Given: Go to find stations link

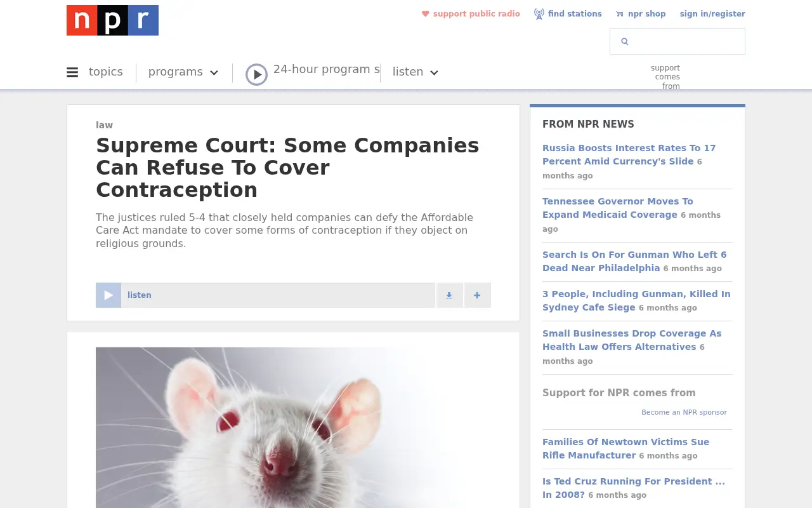Looking at the screenshot, I should tap(575, 14).
